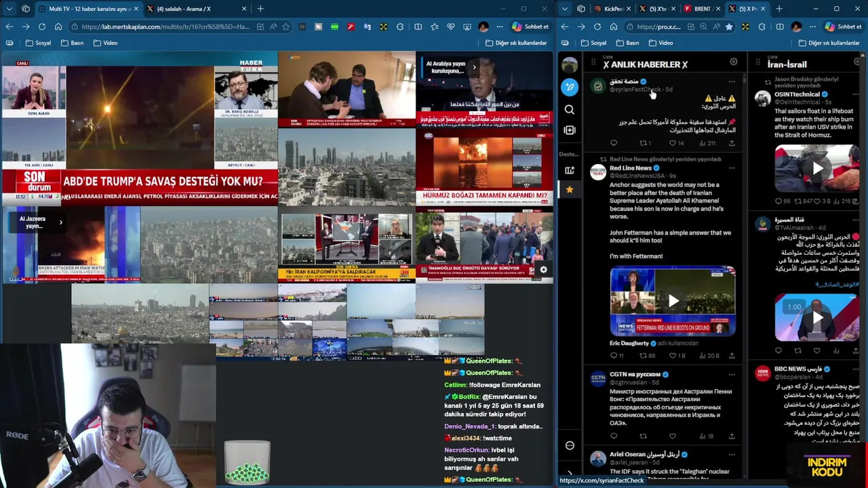Go home in the right browser
Image resolution: width=868 pixels, height=488 pixels.
tap(614, 26)
